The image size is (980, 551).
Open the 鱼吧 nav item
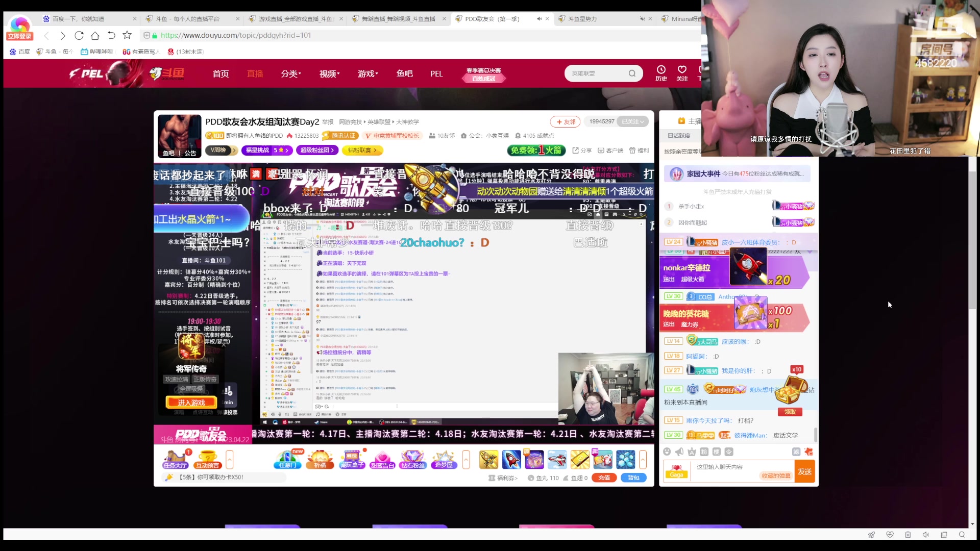[404, 74]
